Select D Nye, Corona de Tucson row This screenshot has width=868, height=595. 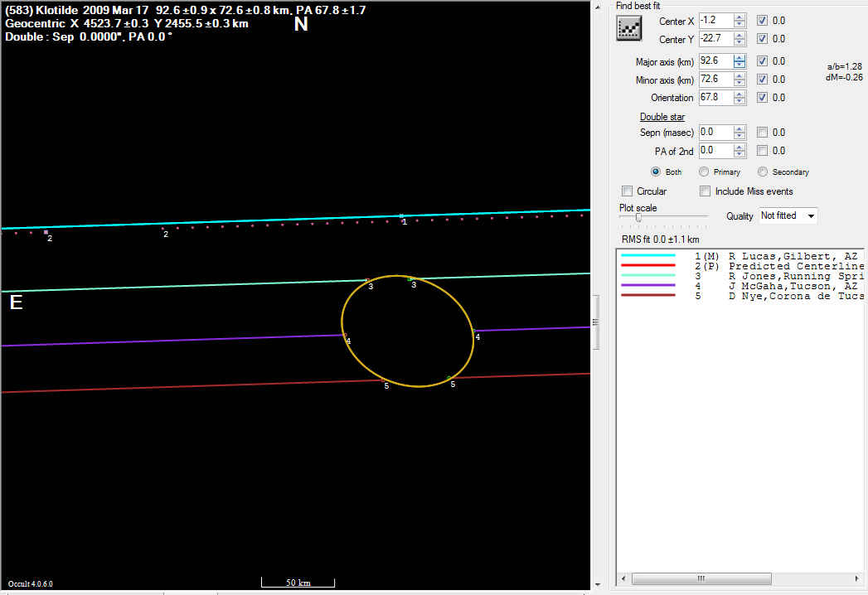tap(740, 296)
